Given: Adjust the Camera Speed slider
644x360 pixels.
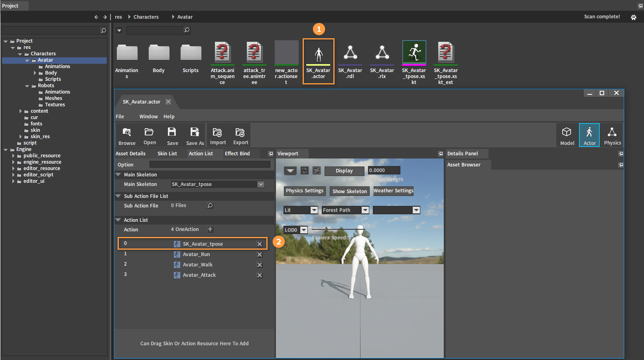Looking at the screenshot, I should point(326,230).
